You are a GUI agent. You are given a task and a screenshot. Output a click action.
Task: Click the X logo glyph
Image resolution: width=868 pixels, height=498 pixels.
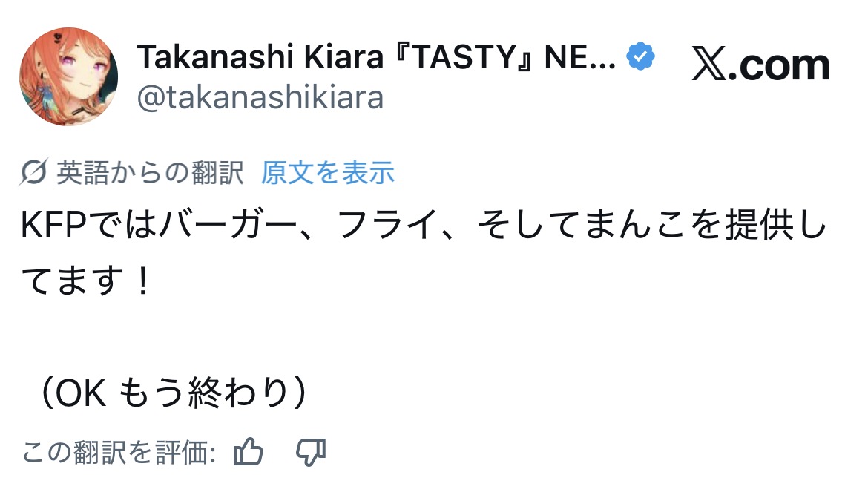(711, 65)
